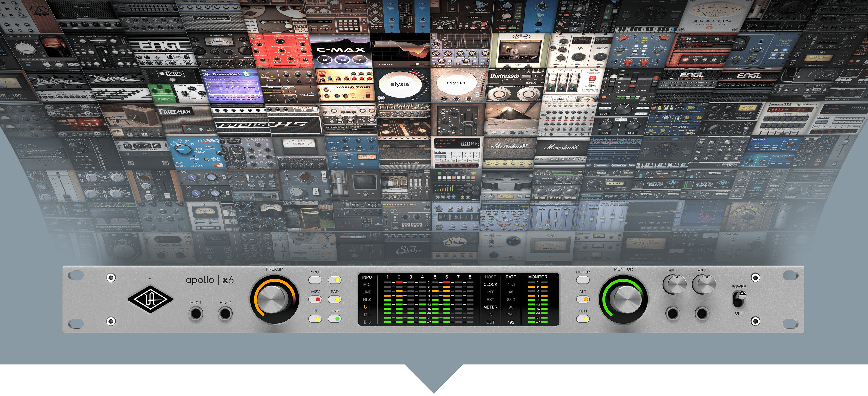Toggle the PAD attenuation button
868x396 pixels.
(335, 299)
